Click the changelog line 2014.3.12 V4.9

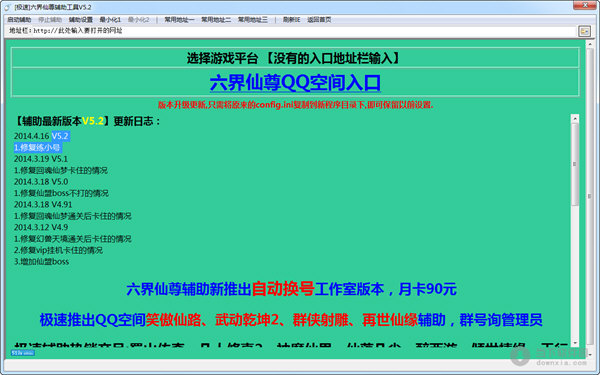[x=41, y=227]
